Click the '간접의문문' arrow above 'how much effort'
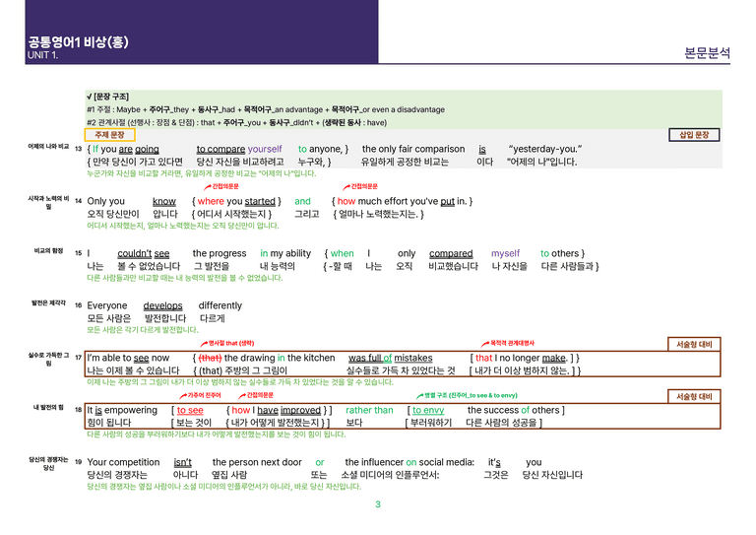 (346, 186)
